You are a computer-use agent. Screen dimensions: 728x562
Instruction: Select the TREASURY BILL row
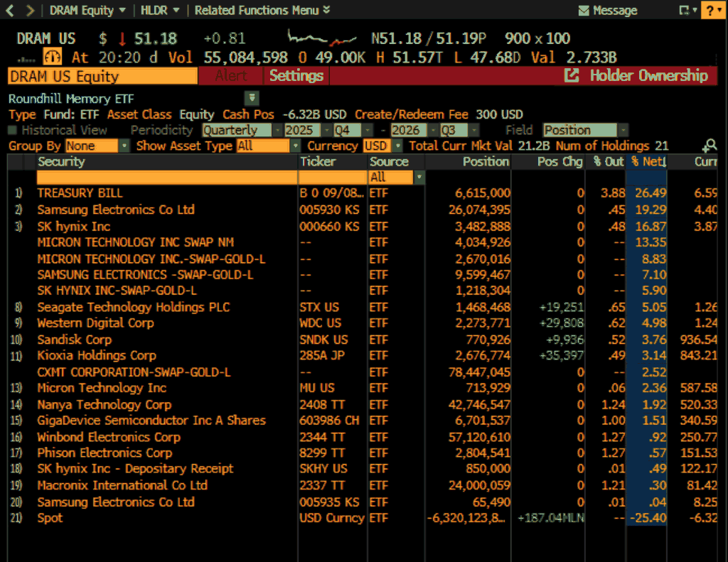point(362,193)
